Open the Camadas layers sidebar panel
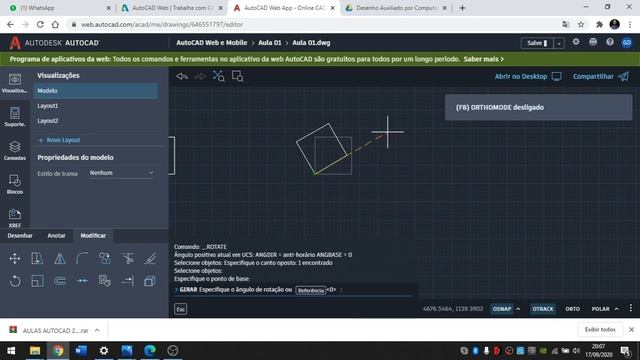The height and width of the screenshot is (360, 640). click(x=15, y=151)
